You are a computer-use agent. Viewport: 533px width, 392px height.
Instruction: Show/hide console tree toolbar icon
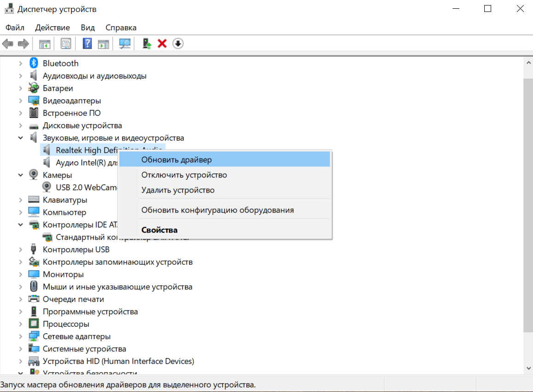(x=45, y=44)
